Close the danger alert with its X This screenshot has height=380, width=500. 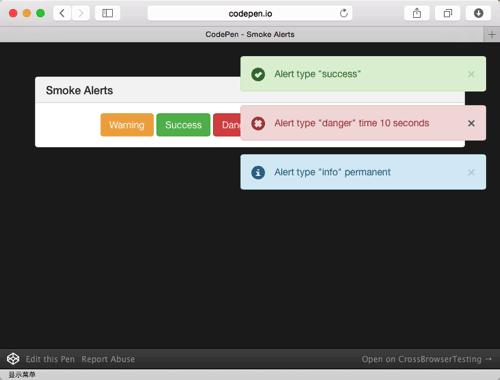coord(471,123)
